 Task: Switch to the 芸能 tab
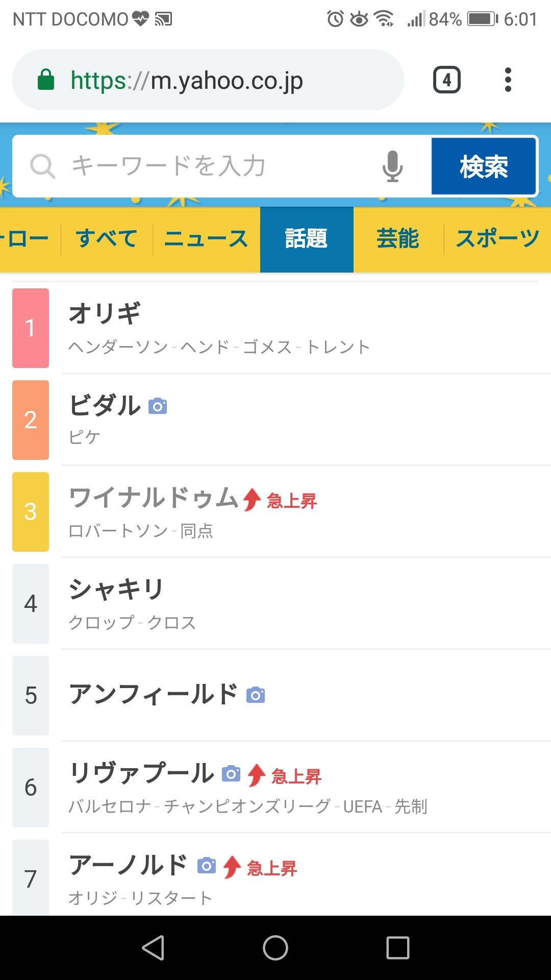coord(398,239)
